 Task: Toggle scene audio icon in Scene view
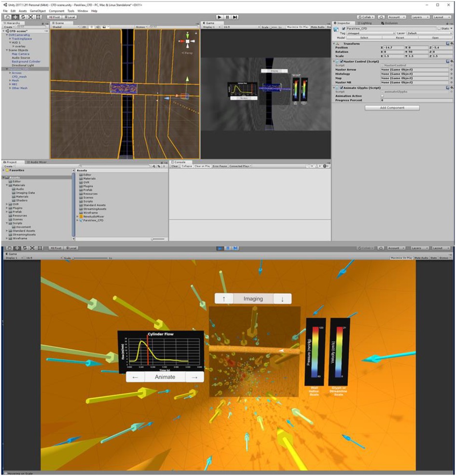(x=98, y=27)
